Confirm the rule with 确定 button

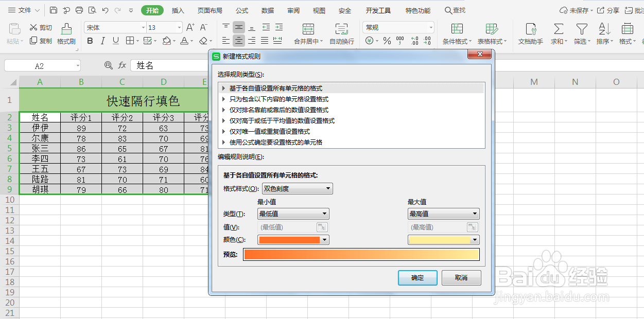417,278
